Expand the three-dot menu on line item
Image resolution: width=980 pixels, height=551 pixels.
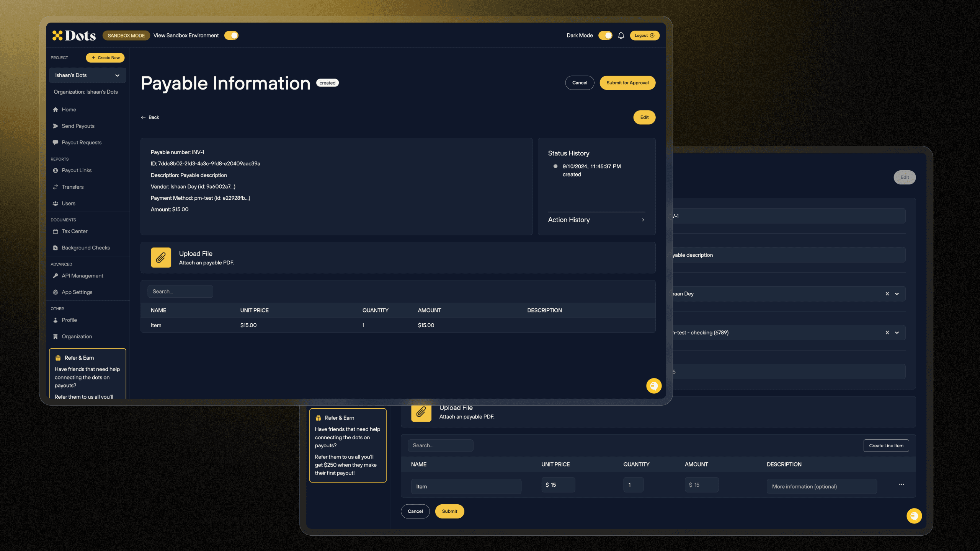coord(901,484)
